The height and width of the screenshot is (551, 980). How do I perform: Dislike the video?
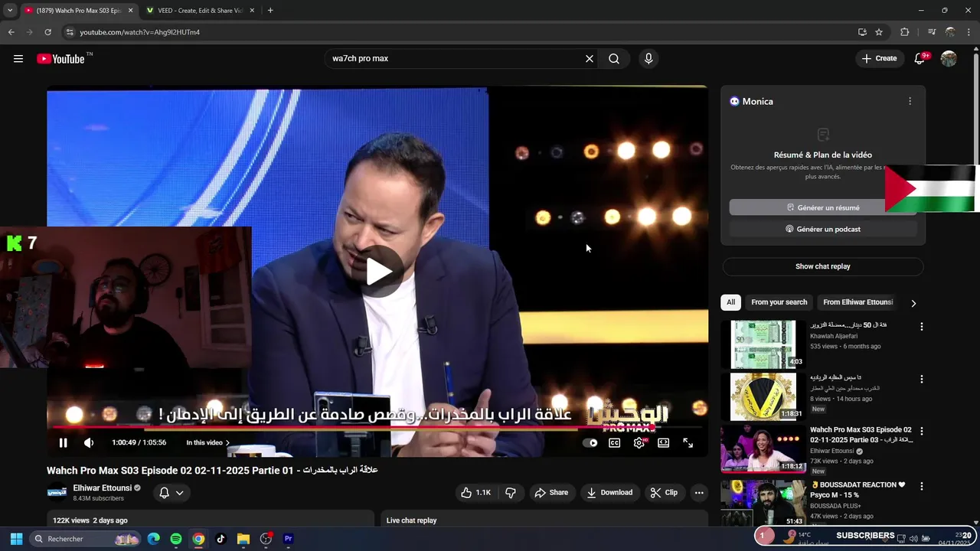(x=510, y=493)
